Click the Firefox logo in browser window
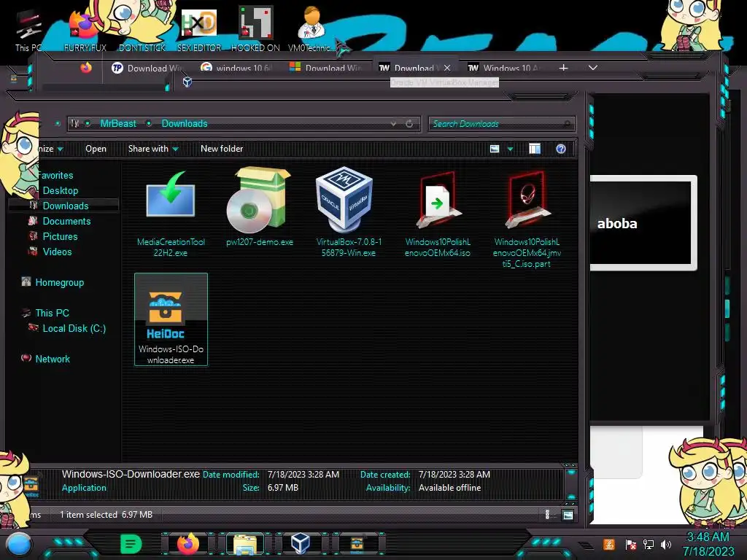This screenshot has height=560, width=747. [x=86, y=68]
